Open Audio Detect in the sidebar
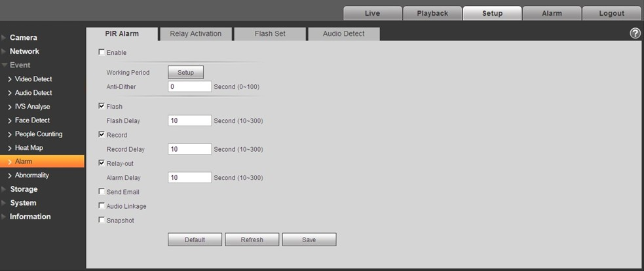This screenshot has width=644, height=271. 33,93
